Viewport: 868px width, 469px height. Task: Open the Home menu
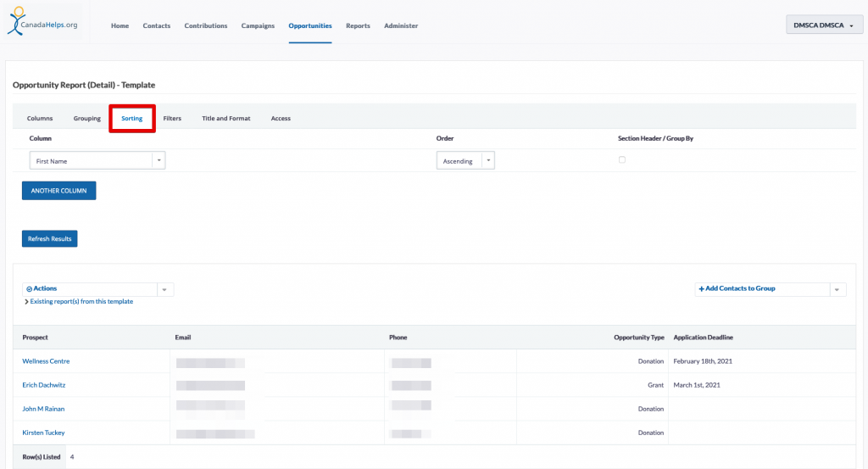120,25
